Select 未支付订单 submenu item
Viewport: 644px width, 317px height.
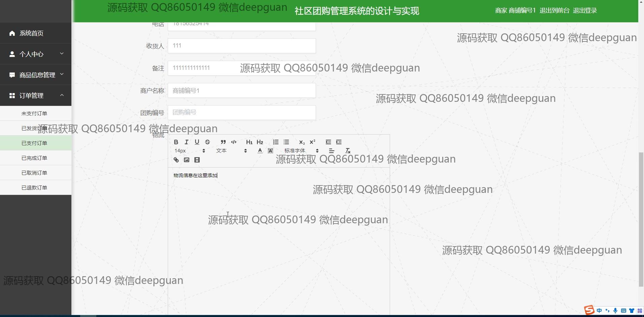(34, 114)
